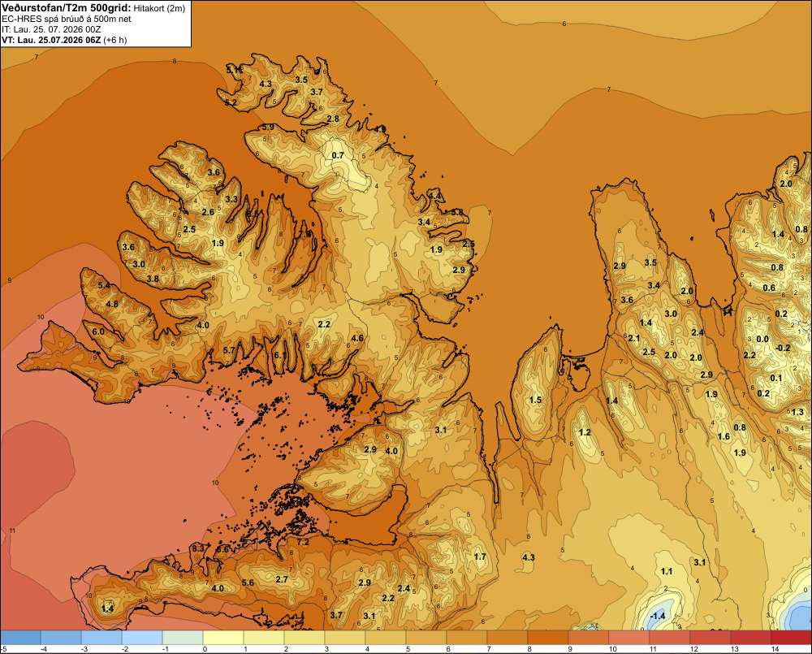
Task: Select the legend swatch between 0 and 1
Action: (x=223, y=638)
